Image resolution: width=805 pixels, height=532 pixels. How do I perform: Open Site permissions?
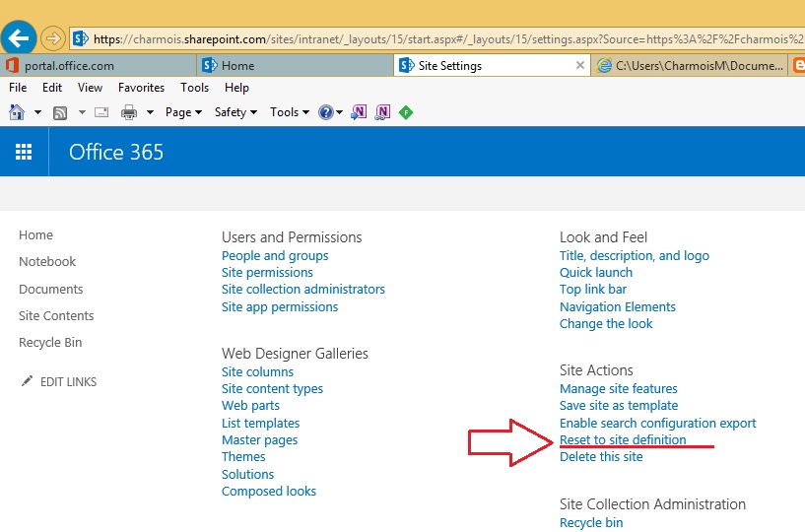tap(267, 273)
